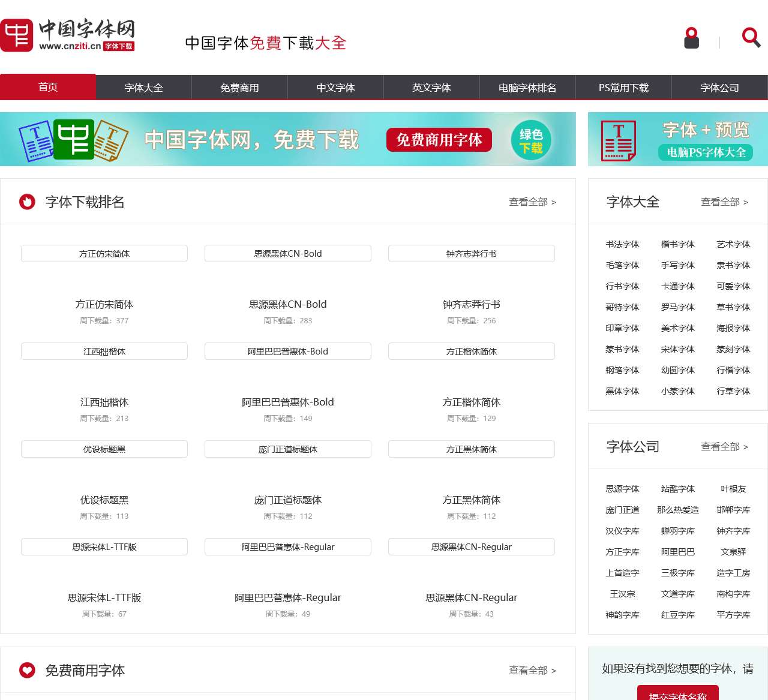Open the 站酷字体 company link
Viewport: 768px width, 700px height.
[677, 489]
